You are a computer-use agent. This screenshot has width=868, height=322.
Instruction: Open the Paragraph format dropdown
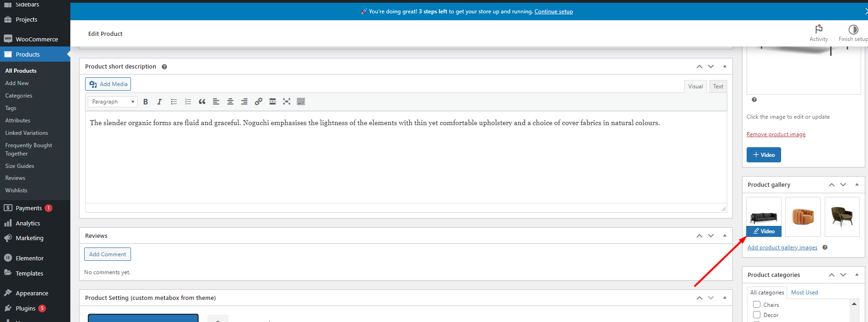(113, 102)
